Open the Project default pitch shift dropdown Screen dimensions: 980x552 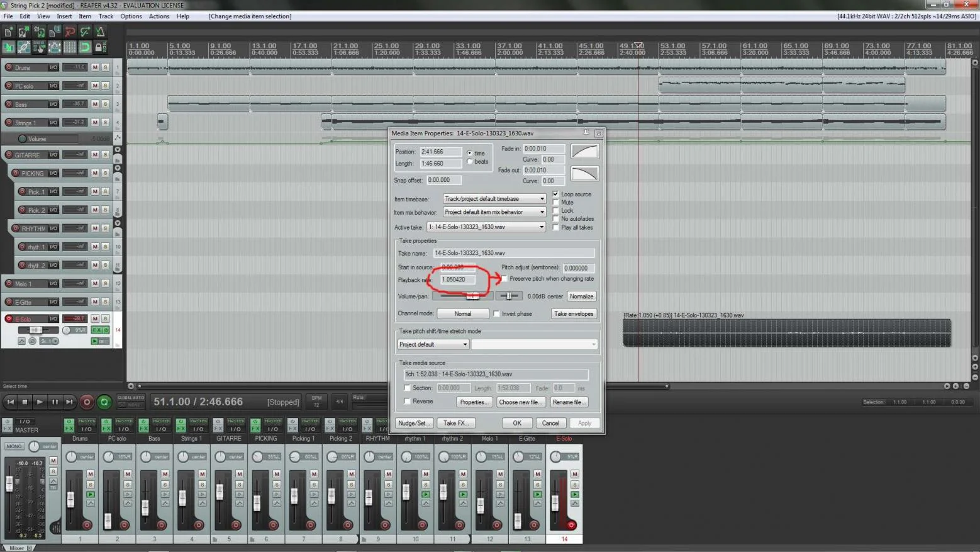point(433,344)
